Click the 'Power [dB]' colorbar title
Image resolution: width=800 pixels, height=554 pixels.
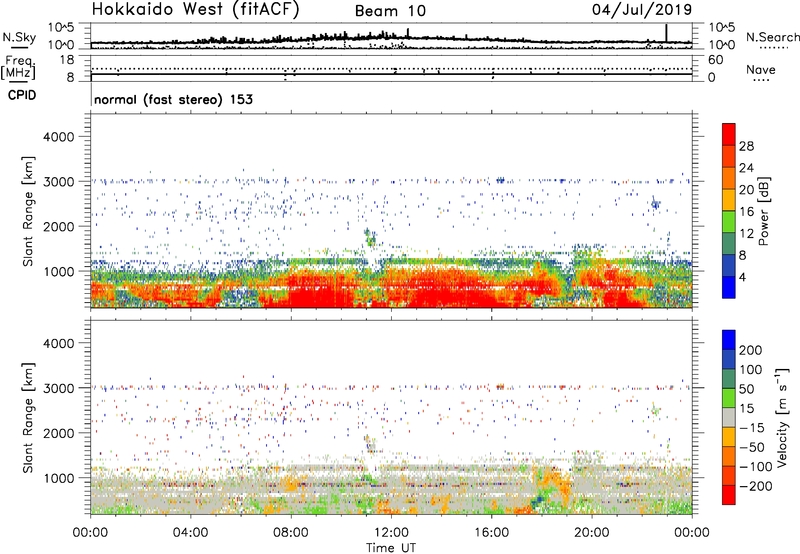763,211
